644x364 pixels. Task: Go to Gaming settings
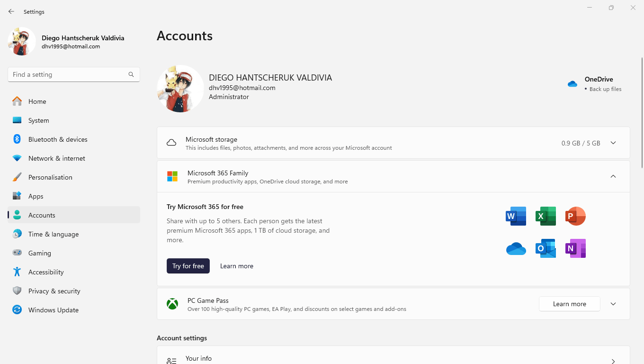coord(74,253)
